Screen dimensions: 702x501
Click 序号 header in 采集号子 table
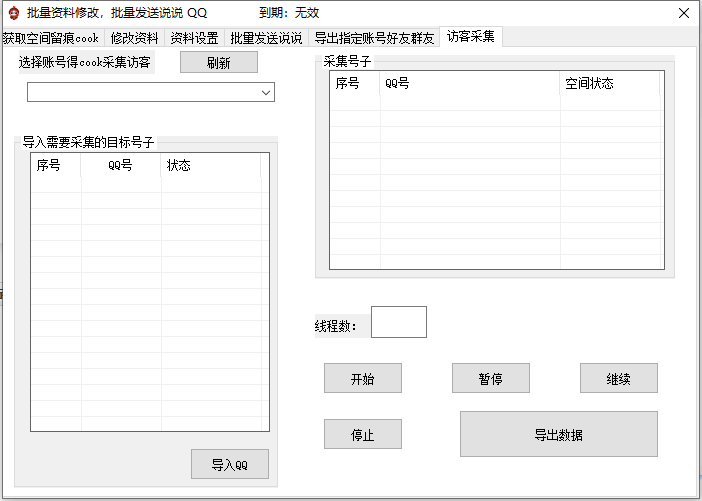pos(355,83)
